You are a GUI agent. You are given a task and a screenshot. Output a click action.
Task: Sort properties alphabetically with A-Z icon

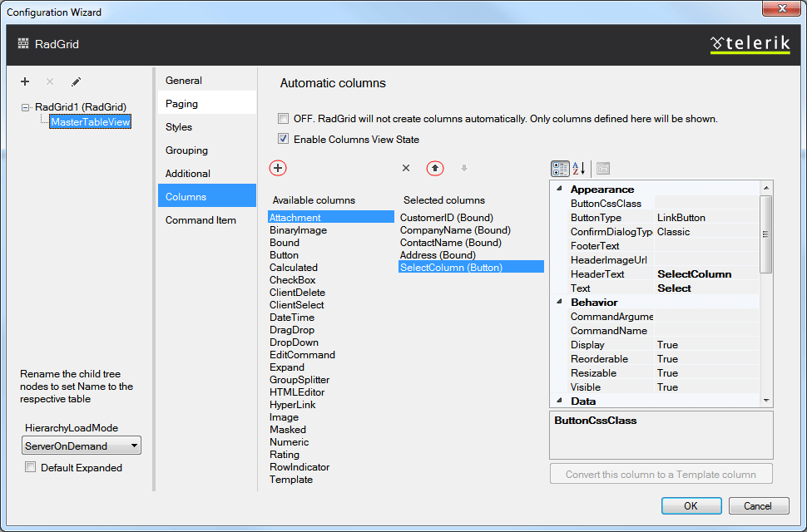click(x=579, y=168)
